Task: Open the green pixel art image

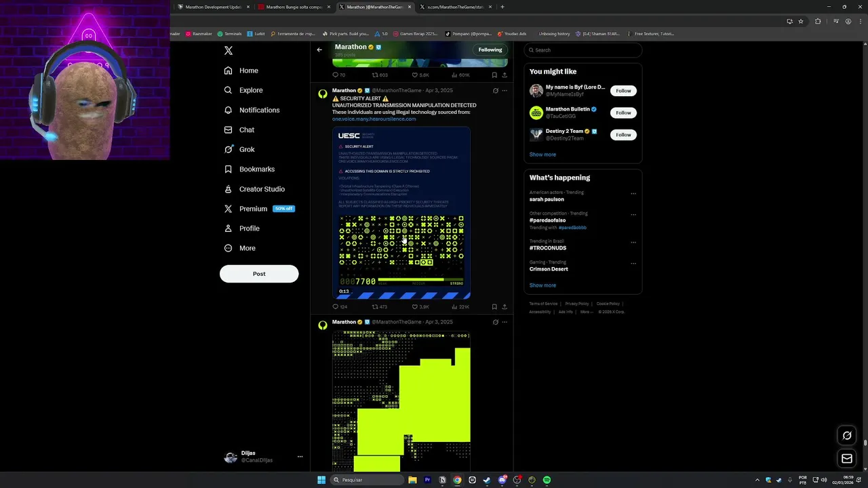Action: [401, 401]
